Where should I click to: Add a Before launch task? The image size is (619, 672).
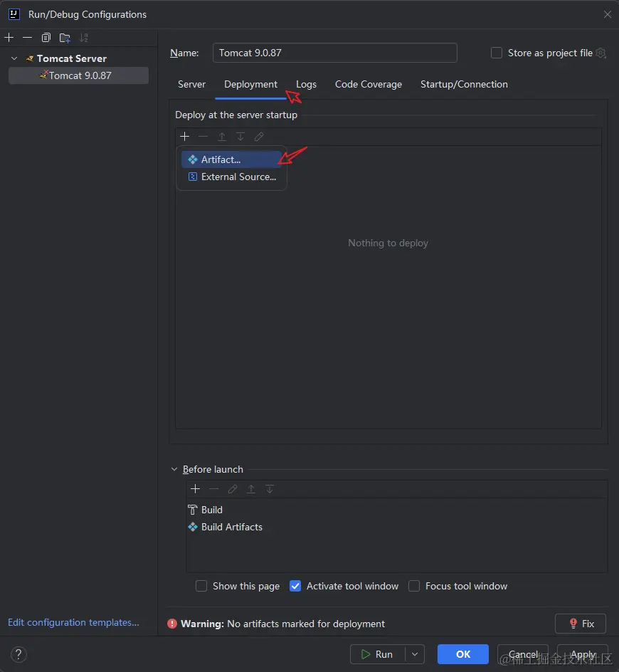click(196, 488)
